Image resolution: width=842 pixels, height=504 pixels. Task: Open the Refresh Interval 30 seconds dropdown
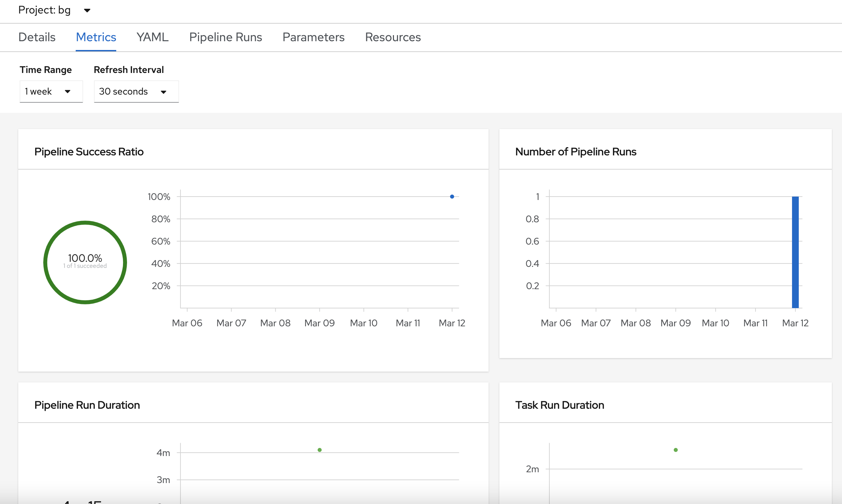point(136,91)
